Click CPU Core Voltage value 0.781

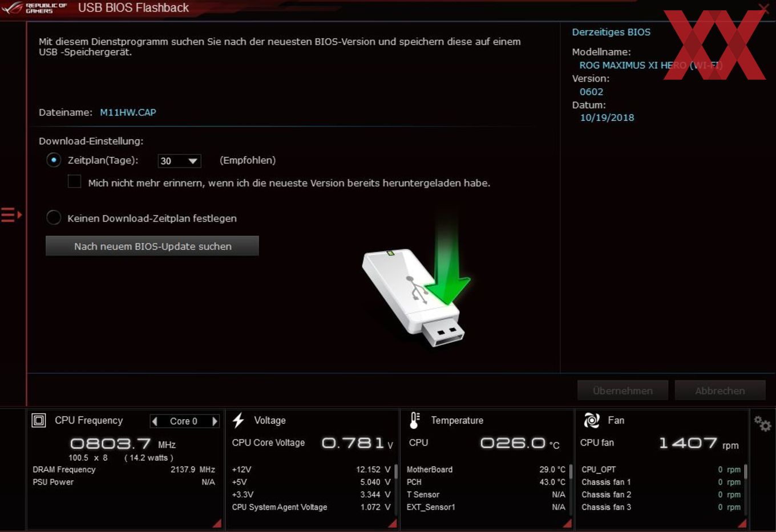[x=357, y=443]
